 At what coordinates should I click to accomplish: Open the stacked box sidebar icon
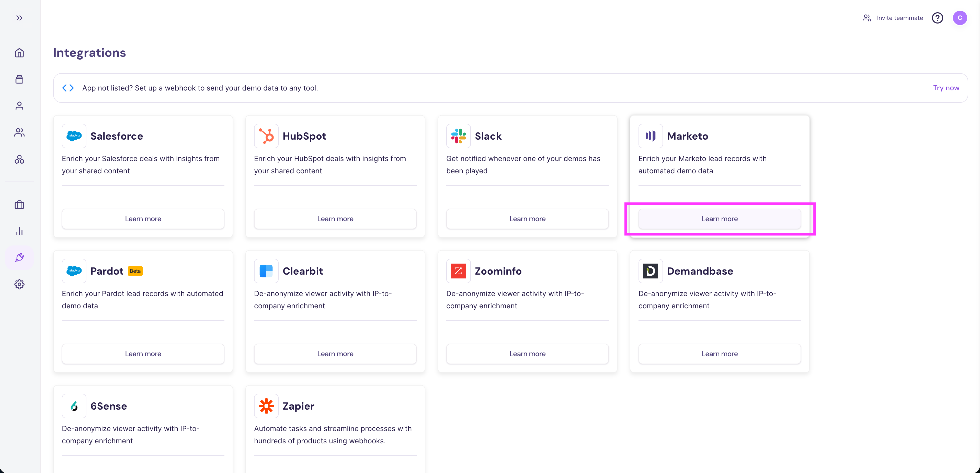19,79
